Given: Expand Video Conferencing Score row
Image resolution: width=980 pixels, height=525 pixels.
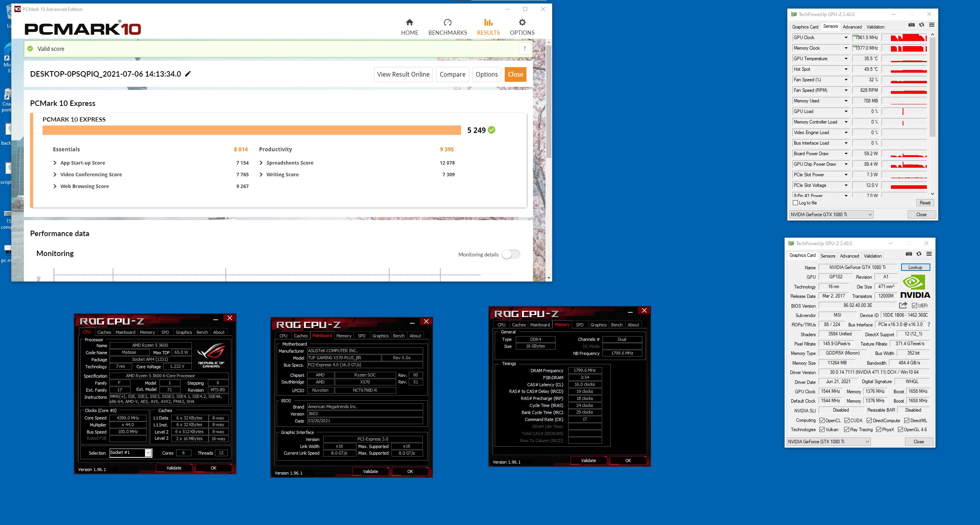Looking at the screenshot, I should [55, 175].
